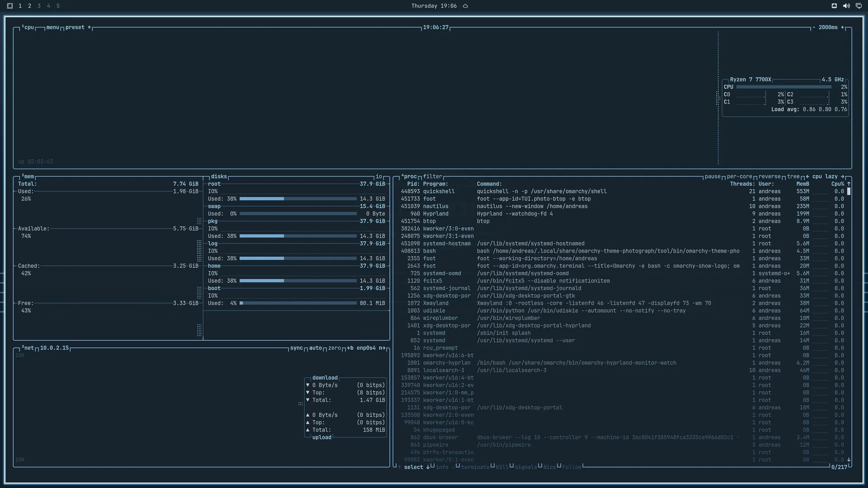Open the btop menu

(53, 28)
